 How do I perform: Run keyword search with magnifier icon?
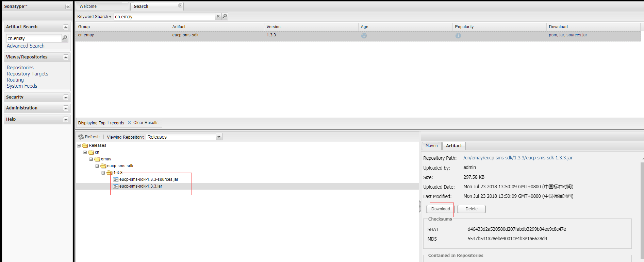coord(225,16)
